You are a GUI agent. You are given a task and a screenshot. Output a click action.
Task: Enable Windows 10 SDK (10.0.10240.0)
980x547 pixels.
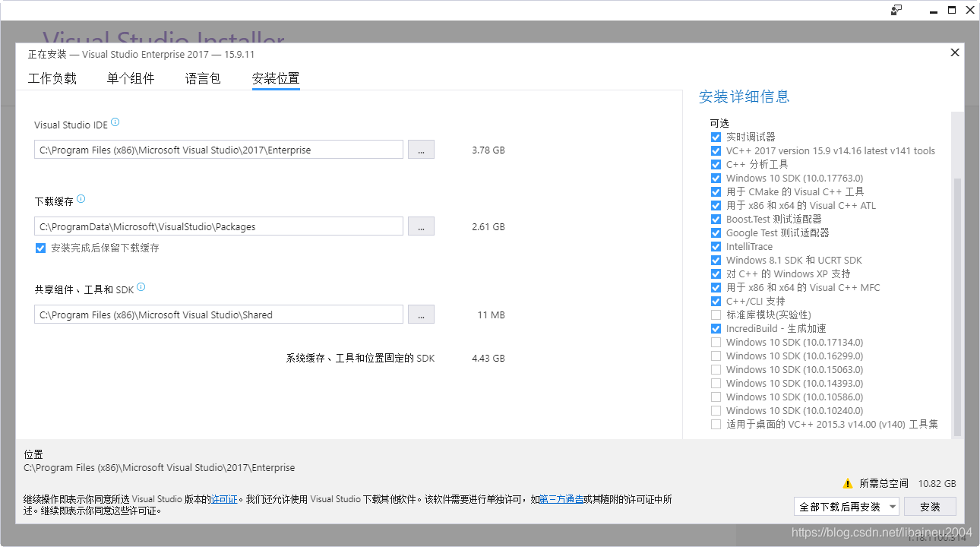pos(716,410)
